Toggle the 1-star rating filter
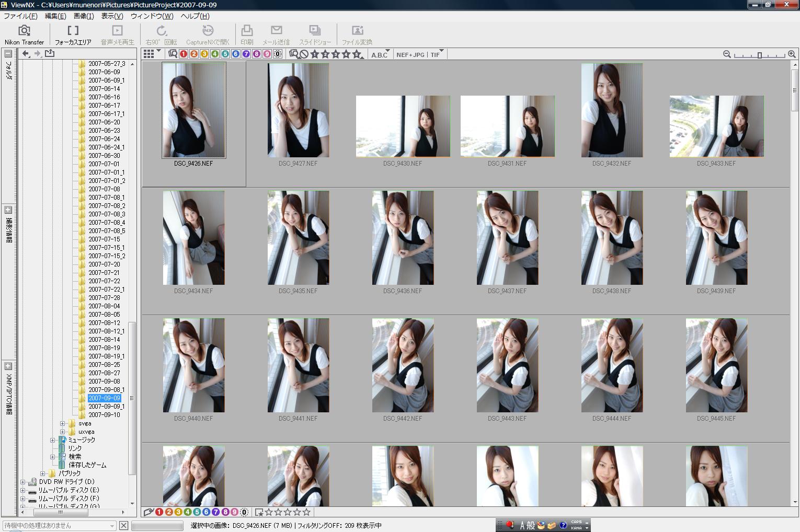Viewport: 800px width, 532px height. pos(315,54)
